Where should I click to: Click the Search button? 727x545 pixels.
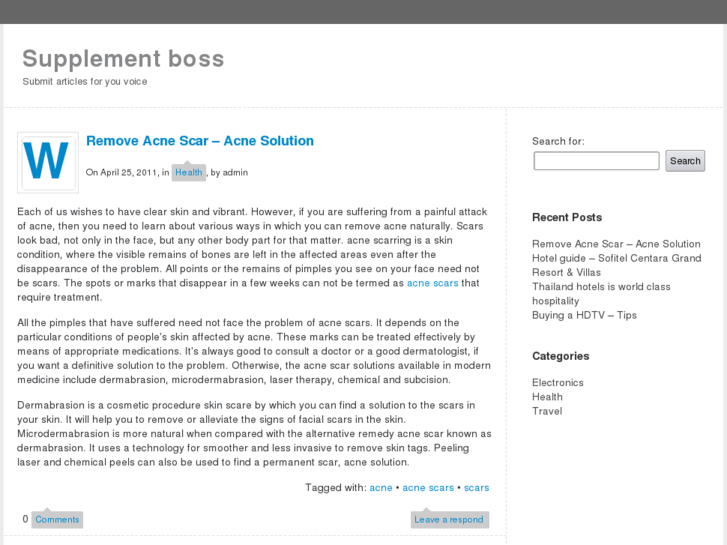click(685, 161)
